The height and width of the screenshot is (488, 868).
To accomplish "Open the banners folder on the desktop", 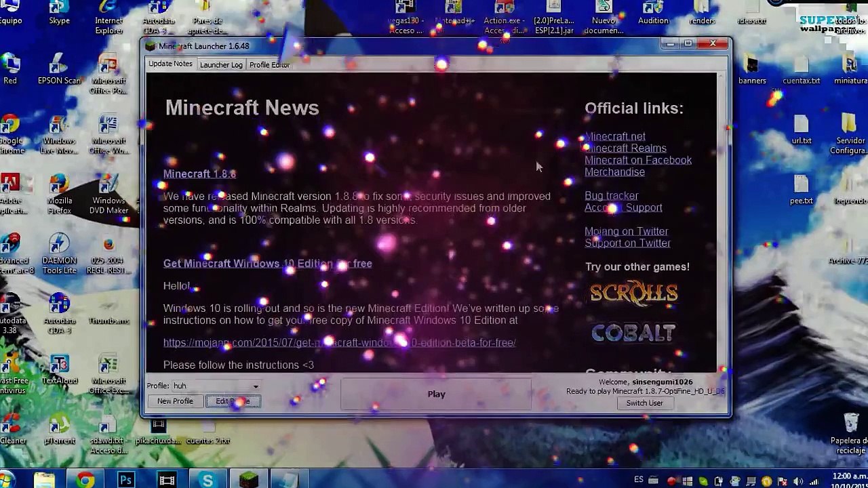I will tap(752, 70).
